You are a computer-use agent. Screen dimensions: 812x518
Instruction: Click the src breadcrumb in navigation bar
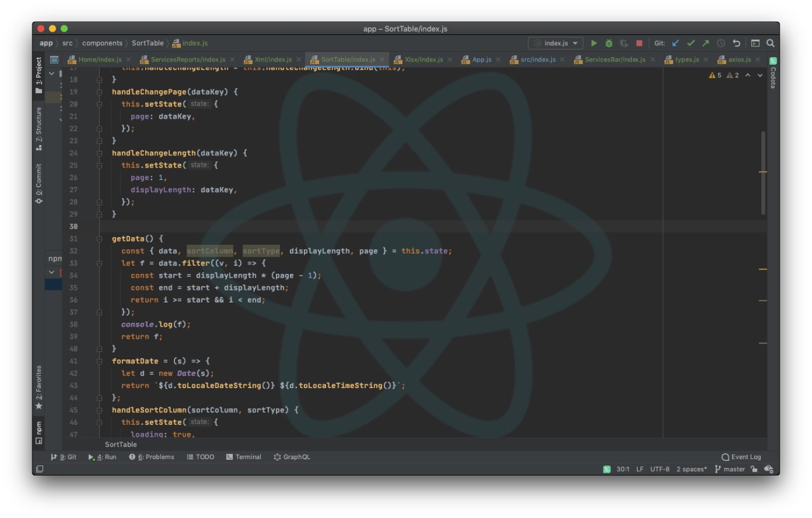point(67,43)
